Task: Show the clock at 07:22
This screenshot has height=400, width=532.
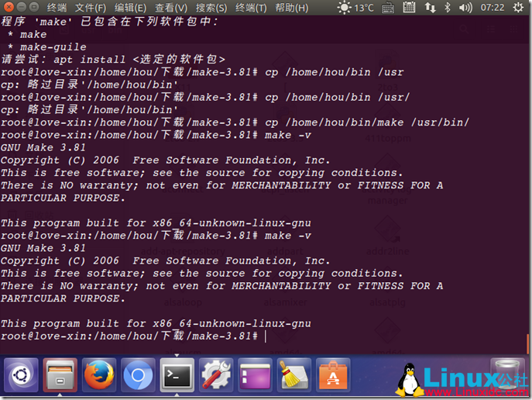Action: click(493, 8)
